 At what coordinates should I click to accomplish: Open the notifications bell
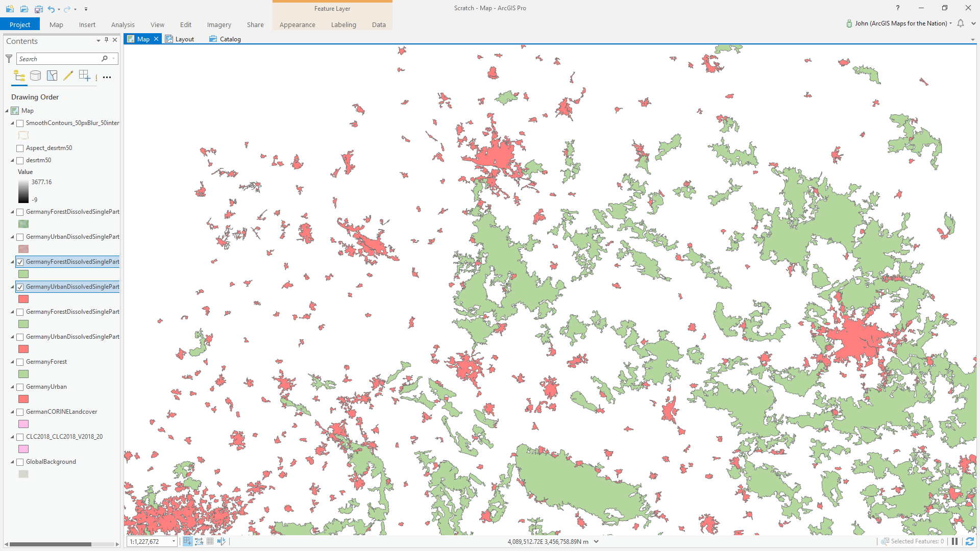[x=961, y=23]
